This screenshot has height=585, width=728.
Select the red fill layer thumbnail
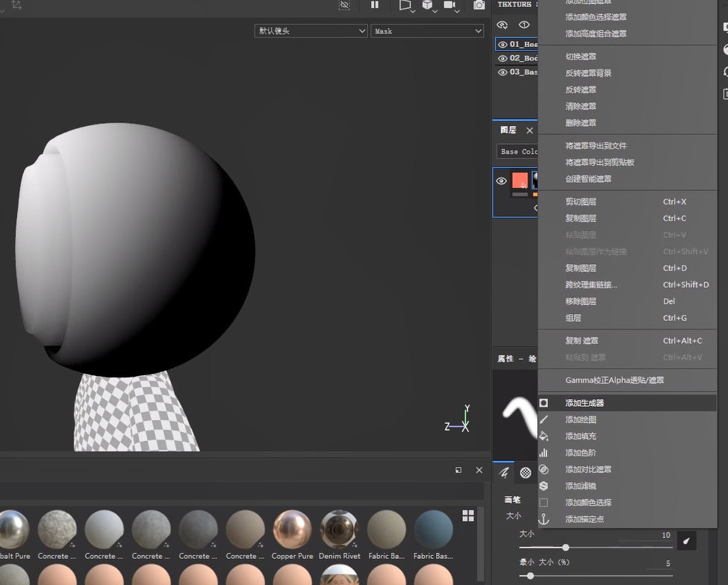[520, 181]
